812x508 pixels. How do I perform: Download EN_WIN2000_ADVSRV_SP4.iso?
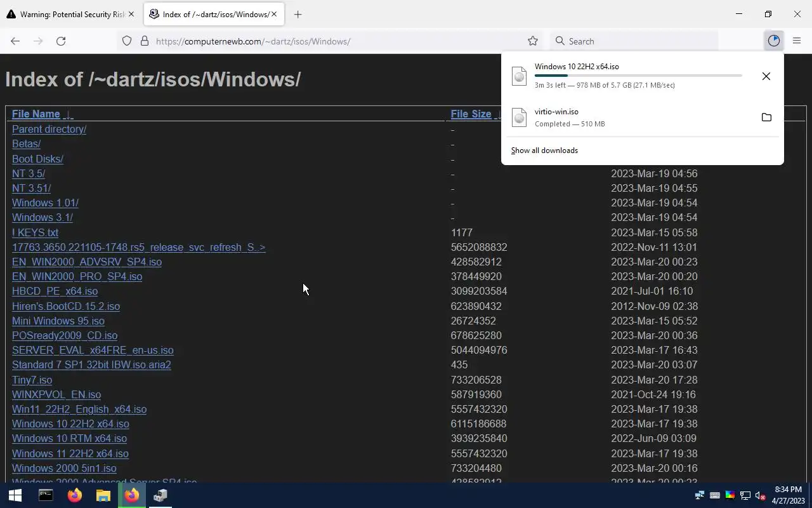coord(87,262)
